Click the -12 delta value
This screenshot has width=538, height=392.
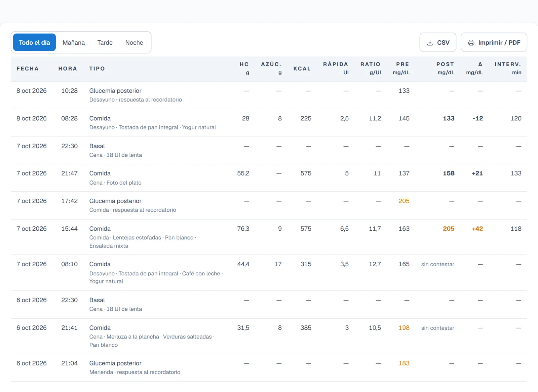coord(477,118)
